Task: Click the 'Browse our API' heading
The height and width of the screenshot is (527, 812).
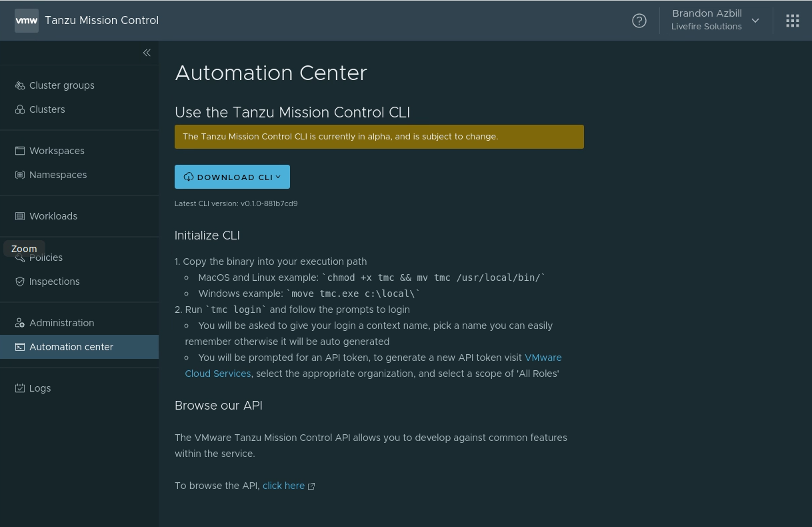Action: pyautogui.click(x=219, y=406)
